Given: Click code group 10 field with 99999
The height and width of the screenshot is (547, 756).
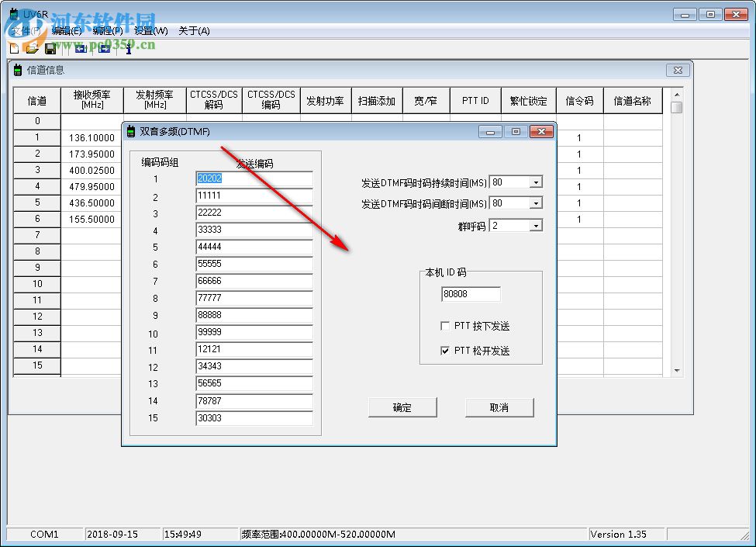Looking at the screenshot, I should (254, 332).
